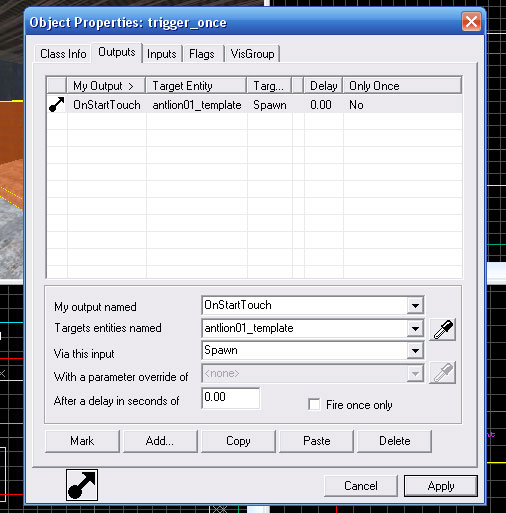
Task: Click the delay in seconds input field
Action: tap(231, 398)
